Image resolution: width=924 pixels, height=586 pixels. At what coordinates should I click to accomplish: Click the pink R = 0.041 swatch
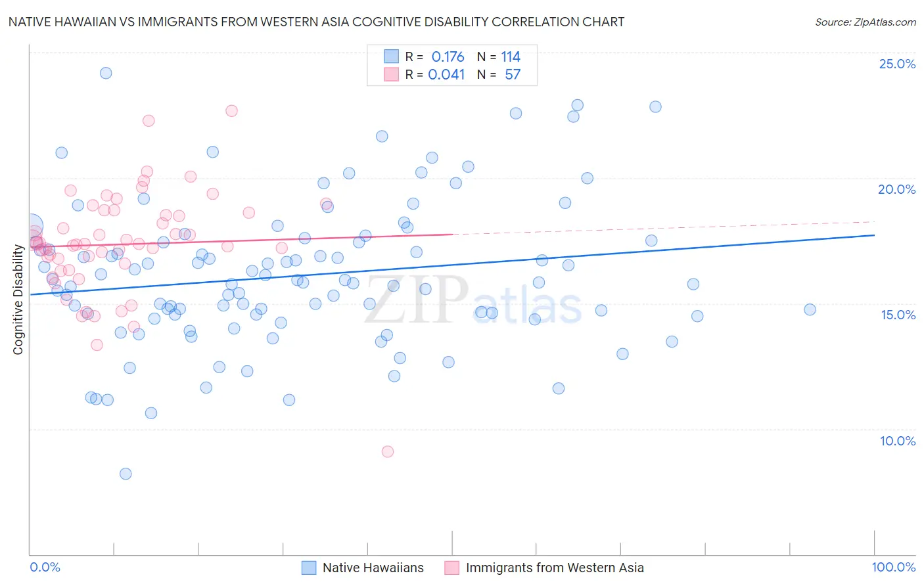click(x=391, y=74)
